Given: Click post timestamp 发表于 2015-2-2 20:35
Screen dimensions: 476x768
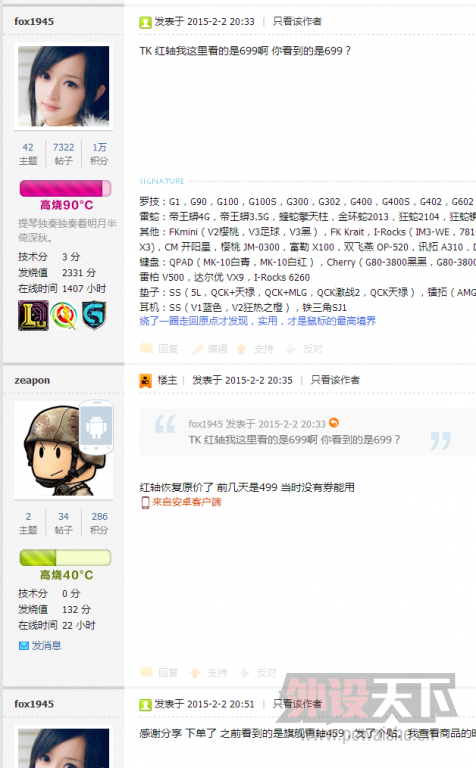Looking at the screenshot, I should tap(242, 380).
